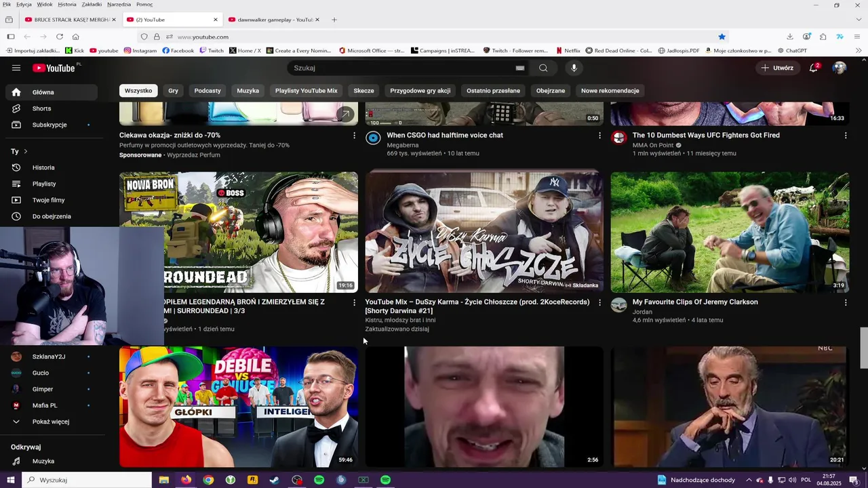The width and height of the screenshot is (868, 488).
Task: Reload the page in Firefox
Action: [60, 37]
